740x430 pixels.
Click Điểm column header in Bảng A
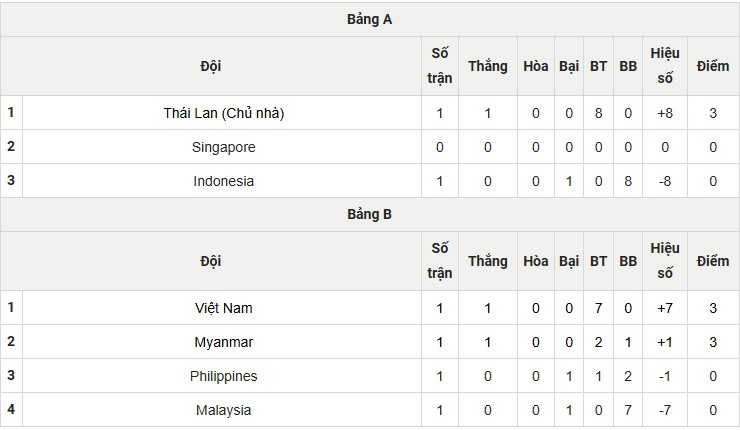[713, 66]
